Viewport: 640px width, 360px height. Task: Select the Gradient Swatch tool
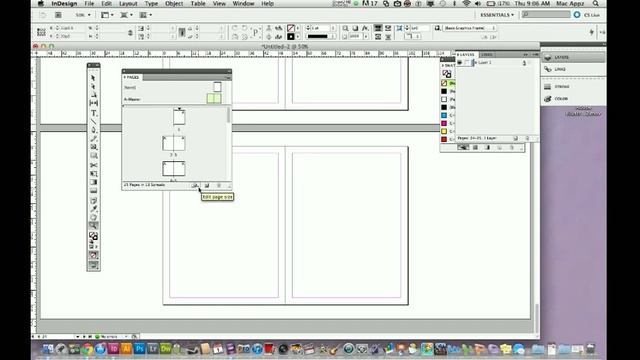point(93,182)
